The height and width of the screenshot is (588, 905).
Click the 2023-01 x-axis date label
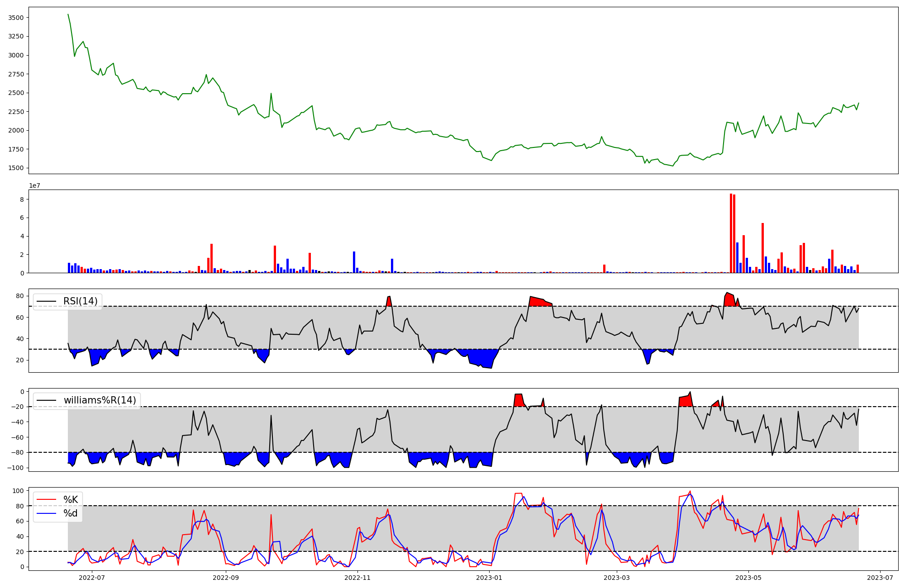[x=489, y=578]
